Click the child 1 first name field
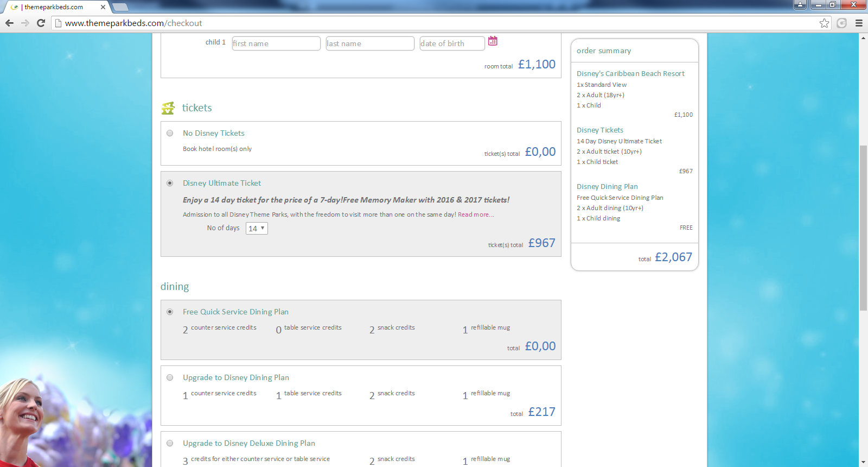Image resolution: width=868 pixels, height=467 pixels. tap(276, 43)
